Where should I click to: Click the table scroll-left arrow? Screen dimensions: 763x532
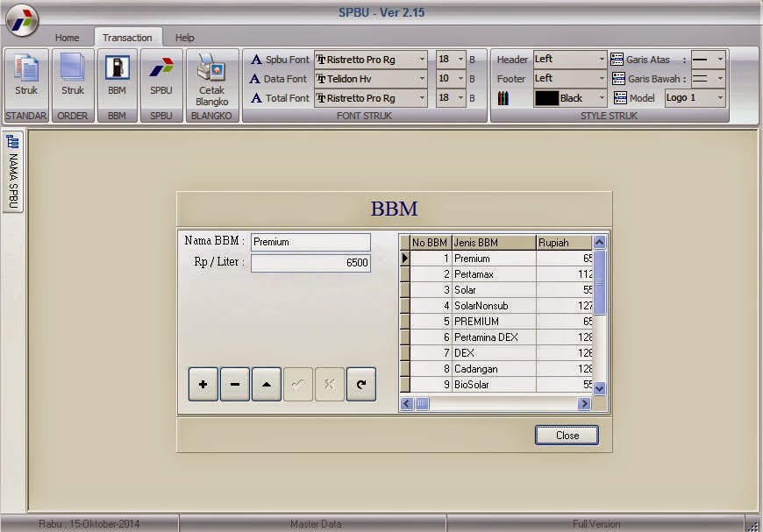click(407, 404)
